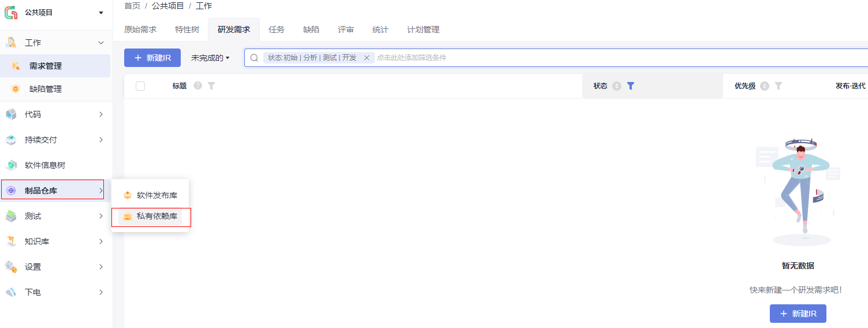Click the 下电 sidebar icon

pos(11,292)
